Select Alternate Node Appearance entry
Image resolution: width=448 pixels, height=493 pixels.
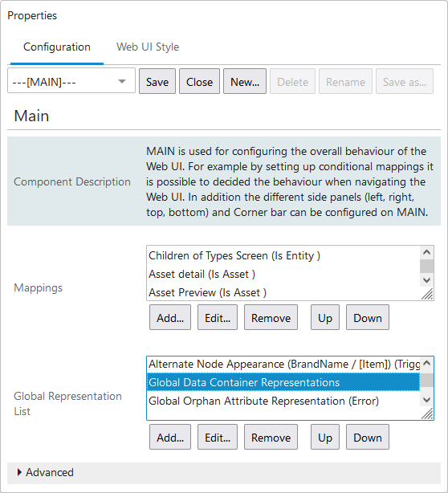tap(283, 364)
